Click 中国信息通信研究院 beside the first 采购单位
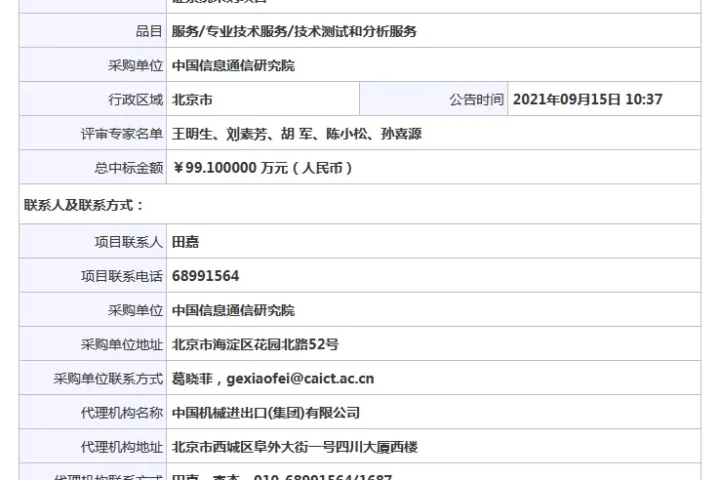Image resolution: width=720 pixels, height=480 pixels. click(x=233, y=66)
